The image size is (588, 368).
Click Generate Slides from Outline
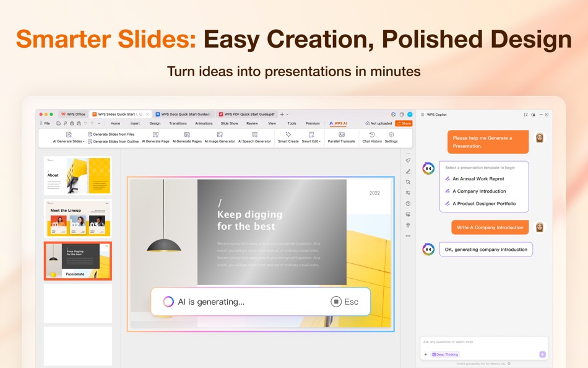113,142
